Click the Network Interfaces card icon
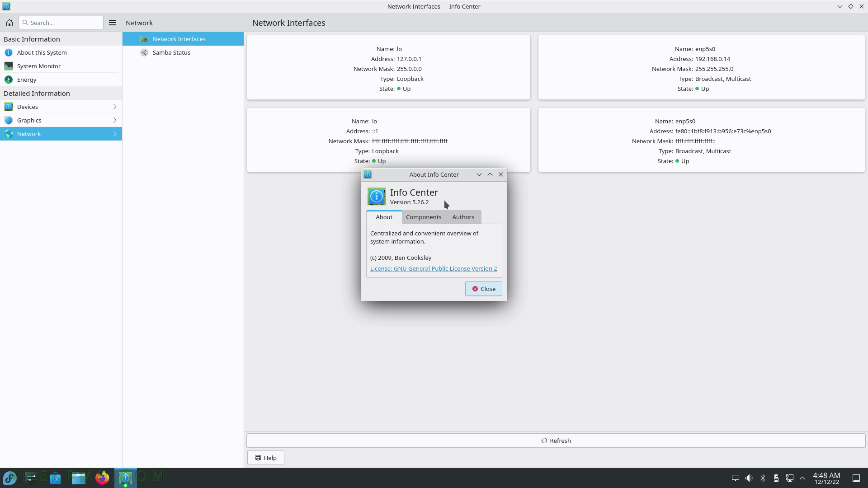Screen dimensions: 868x488 (144, 39)
